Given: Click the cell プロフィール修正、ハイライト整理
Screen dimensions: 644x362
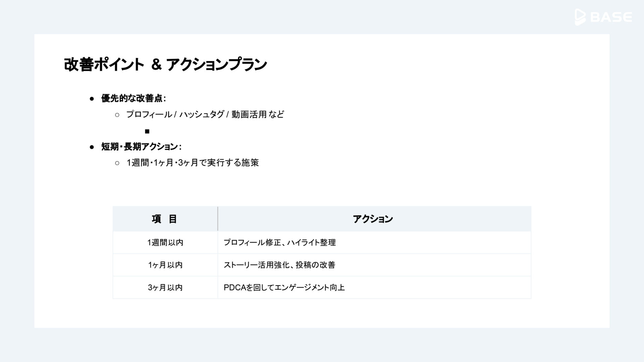Looking at the screenshot, I should (374, 242).
